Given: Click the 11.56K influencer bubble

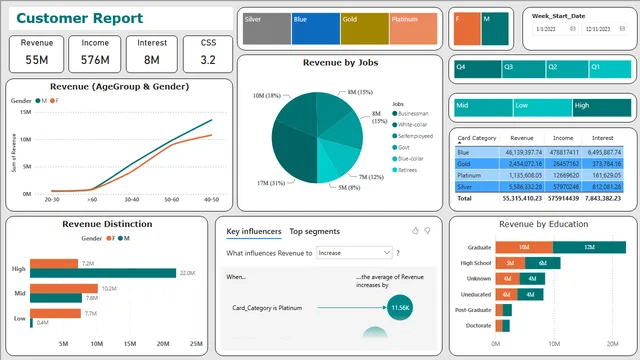Looking at the screenshot, I should [400, 307].
